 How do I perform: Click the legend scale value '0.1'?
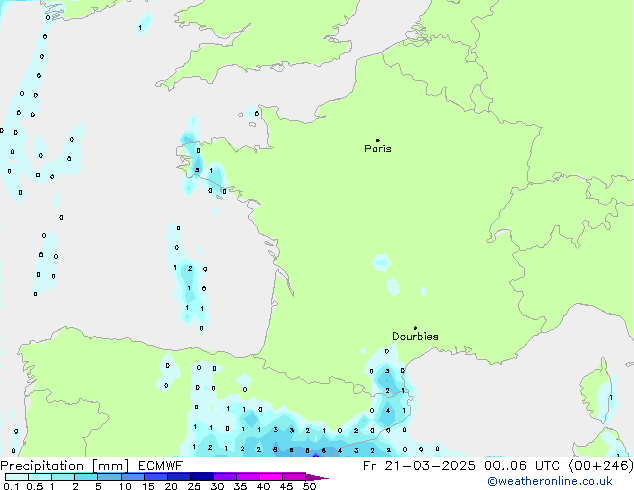click(x=11, y=486)
